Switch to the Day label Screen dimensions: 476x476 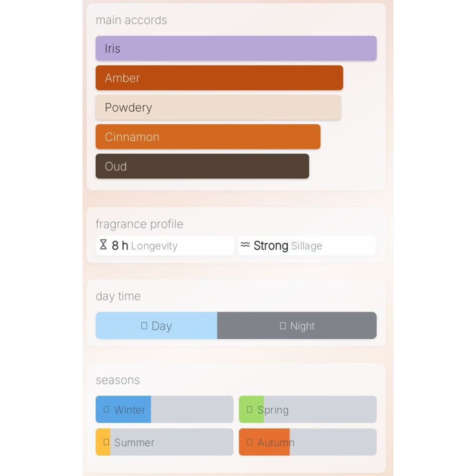pyautogui.click(x=162, y=326)
